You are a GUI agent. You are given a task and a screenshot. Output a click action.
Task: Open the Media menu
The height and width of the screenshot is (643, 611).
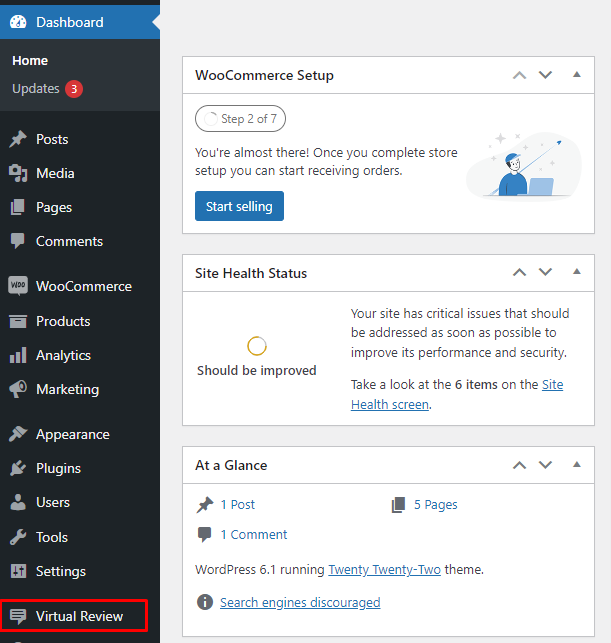click(55, 173)
